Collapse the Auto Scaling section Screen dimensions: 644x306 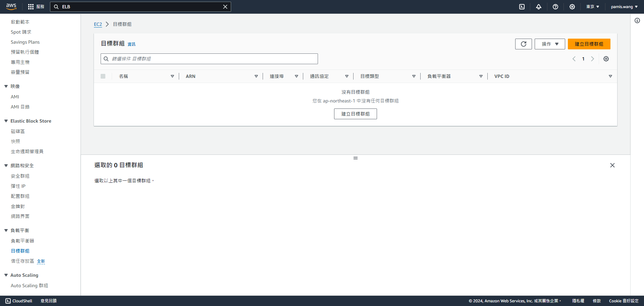point(6,275)
